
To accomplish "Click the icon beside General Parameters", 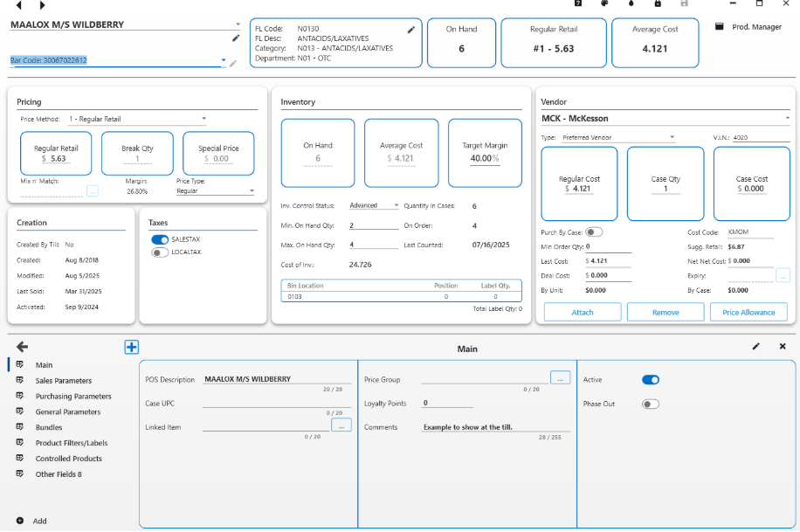I will coord(20,411).
